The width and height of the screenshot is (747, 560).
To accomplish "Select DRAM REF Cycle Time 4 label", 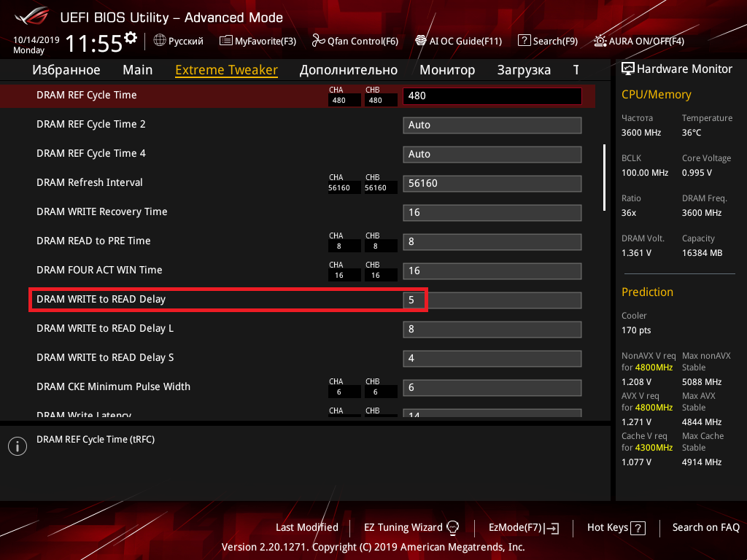I will pyautogui.click(x=91, y=153).
